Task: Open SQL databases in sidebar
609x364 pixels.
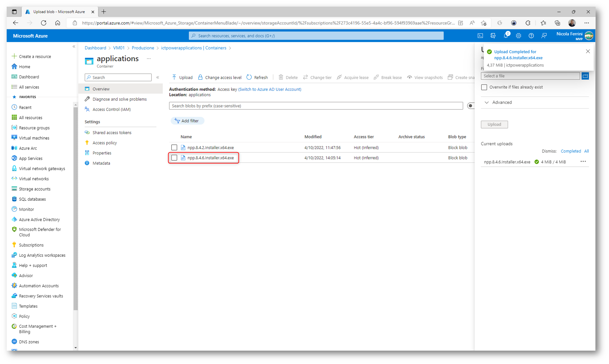Action: pos(29,199)
